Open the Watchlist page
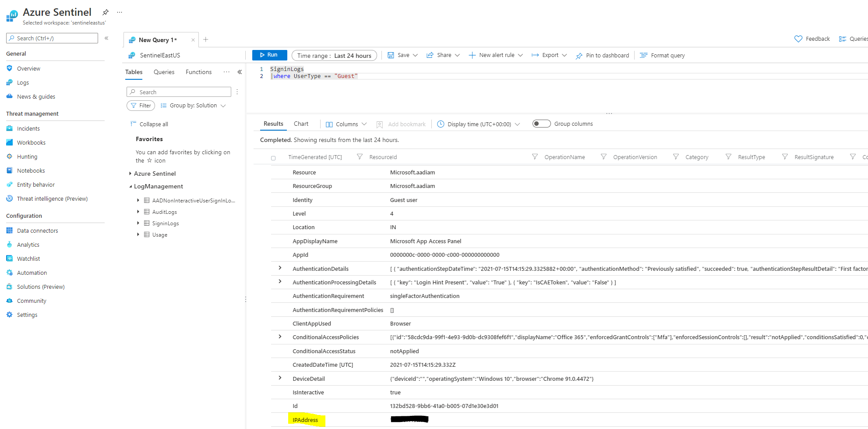 click(28, 258)
